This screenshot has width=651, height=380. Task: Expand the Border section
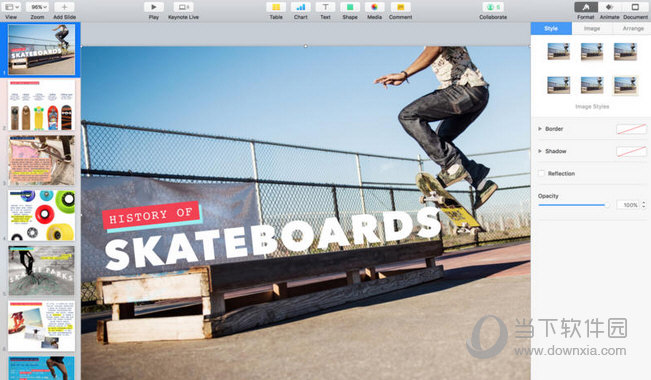[540, 129]
